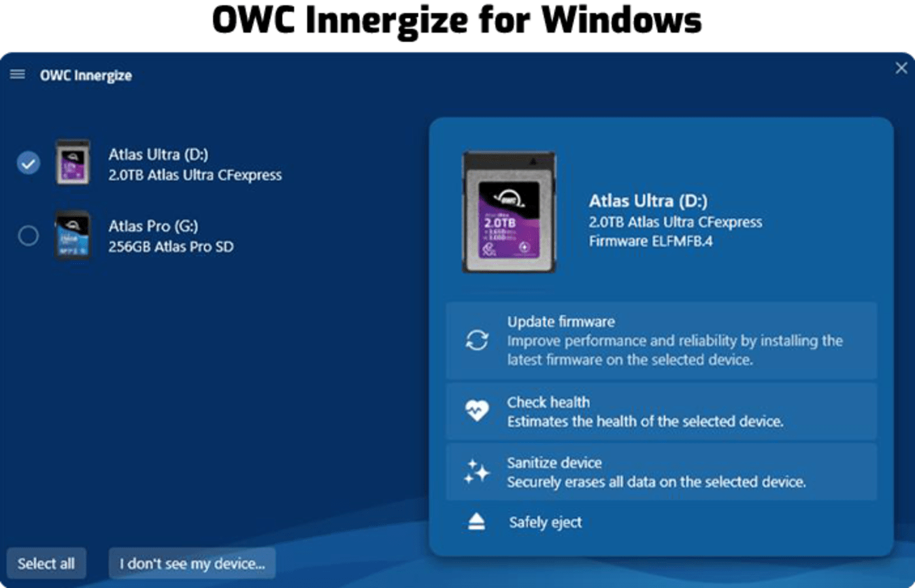Select the Atlas Ultra (D:) device entry

coord(194,164)
